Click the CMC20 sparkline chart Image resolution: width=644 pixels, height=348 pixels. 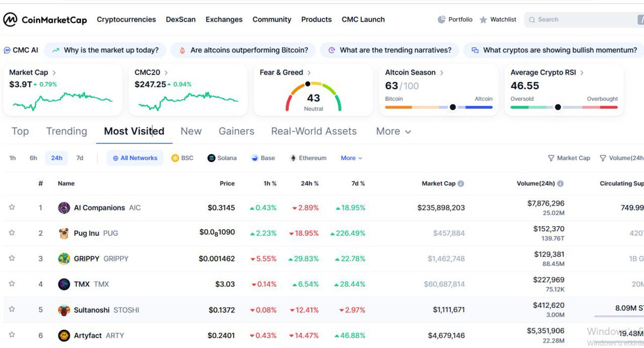[188, 101]
